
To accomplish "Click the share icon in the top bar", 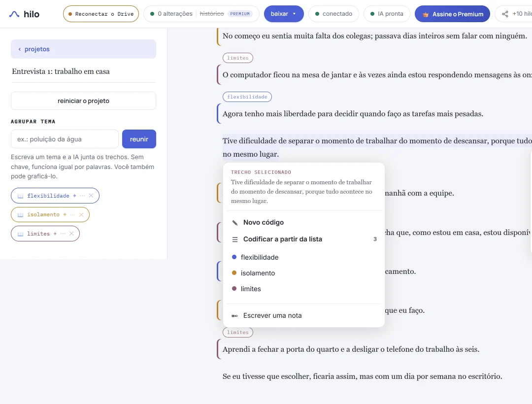I will [505, 14].
